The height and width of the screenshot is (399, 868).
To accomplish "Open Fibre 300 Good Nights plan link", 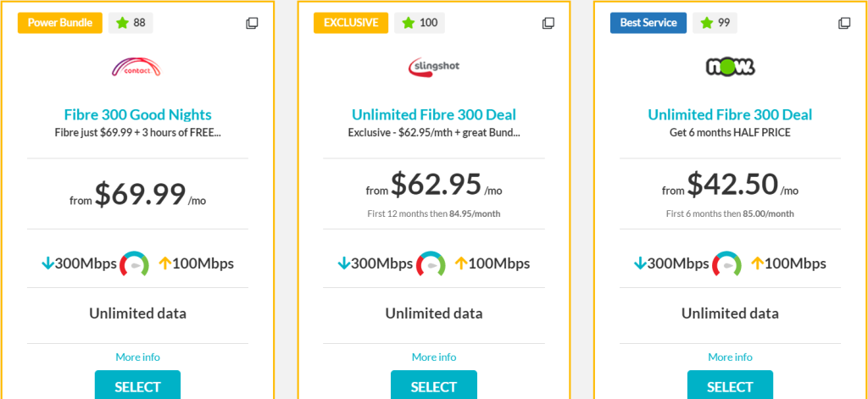I will (137, 114).
